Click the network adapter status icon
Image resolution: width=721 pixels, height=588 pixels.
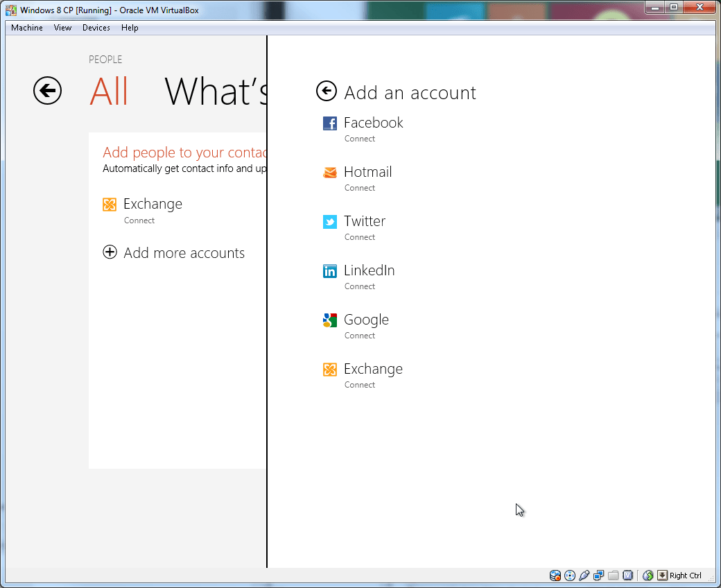point(599,575)
